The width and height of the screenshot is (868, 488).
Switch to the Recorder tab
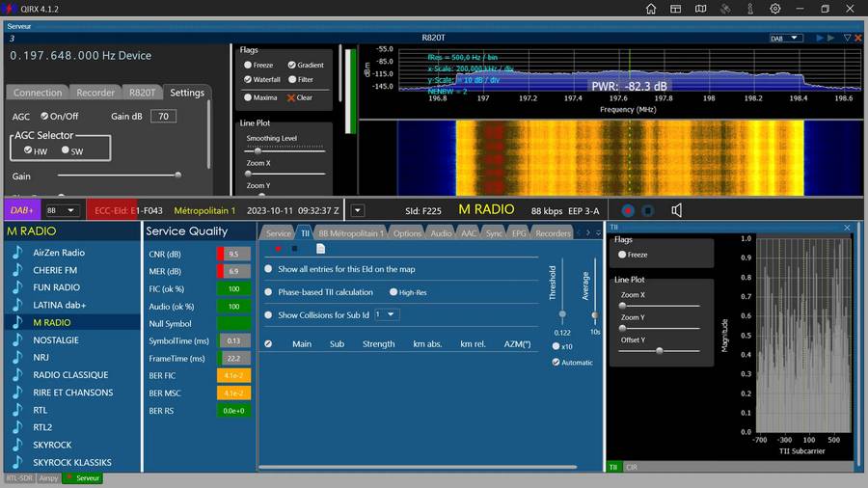[95, 93]
